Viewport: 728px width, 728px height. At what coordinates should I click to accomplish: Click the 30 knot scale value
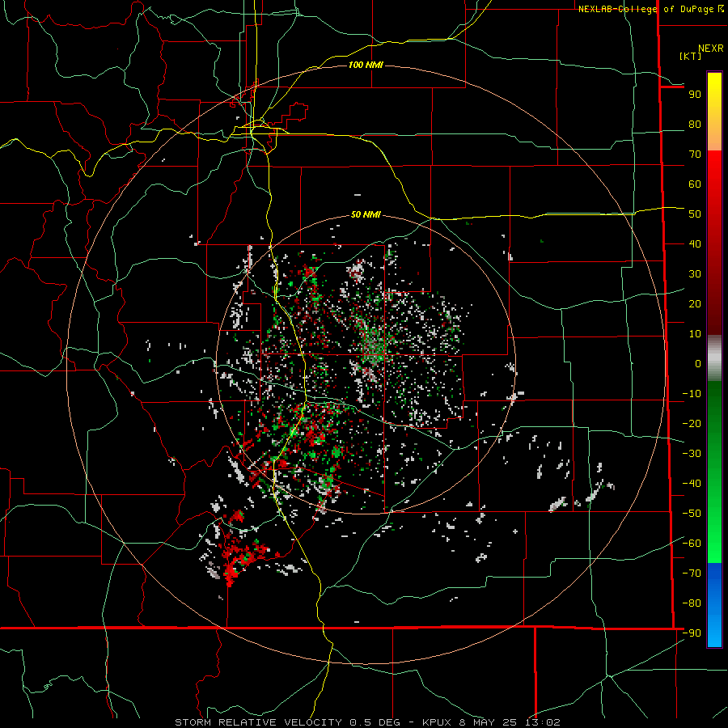coord(695,274)
